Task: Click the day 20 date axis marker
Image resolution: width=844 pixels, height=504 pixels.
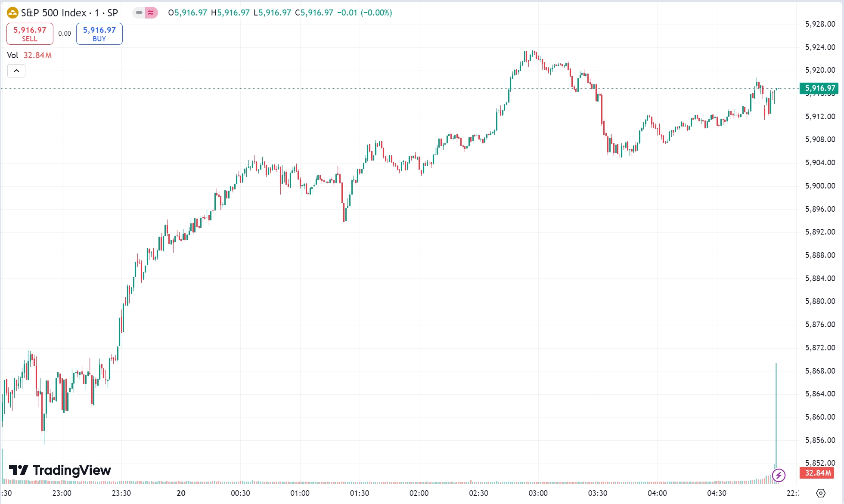Action: [181, 493]
